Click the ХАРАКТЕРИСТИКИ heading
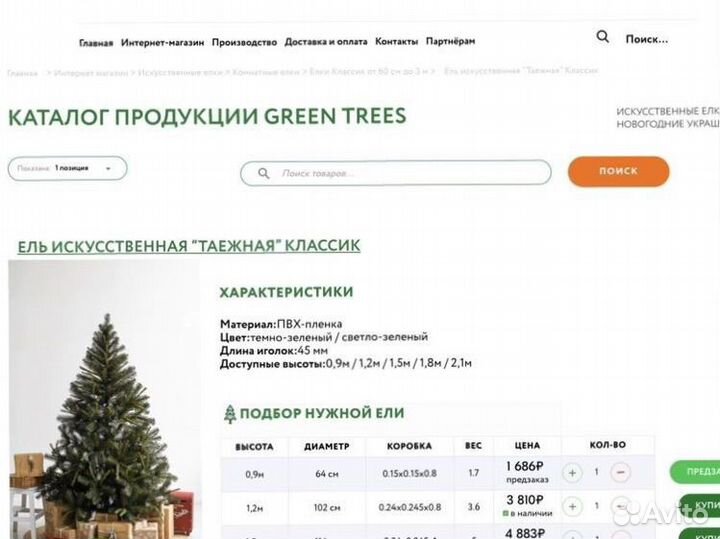This screenshot has height=539, width=720. 286,292
